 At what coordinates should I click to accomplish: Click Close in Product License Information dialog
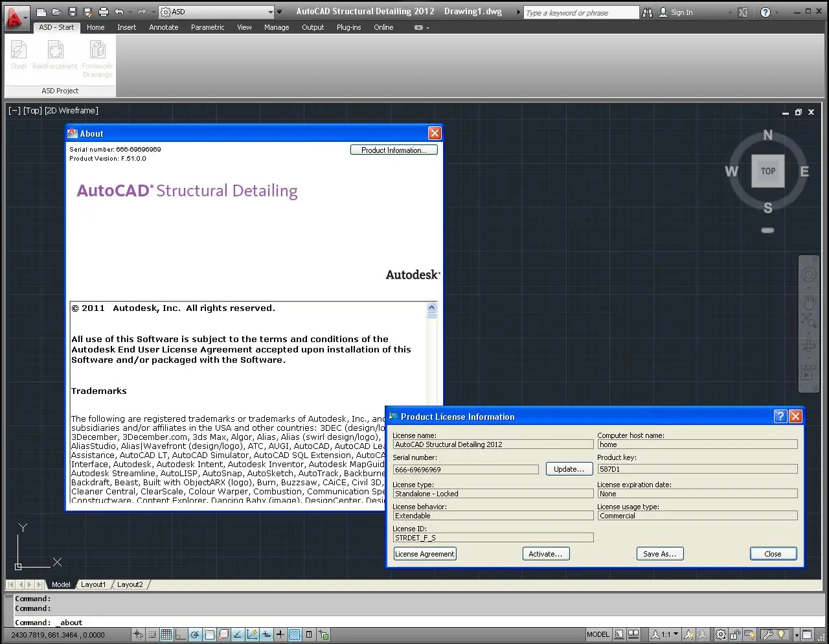click(773, 554)
